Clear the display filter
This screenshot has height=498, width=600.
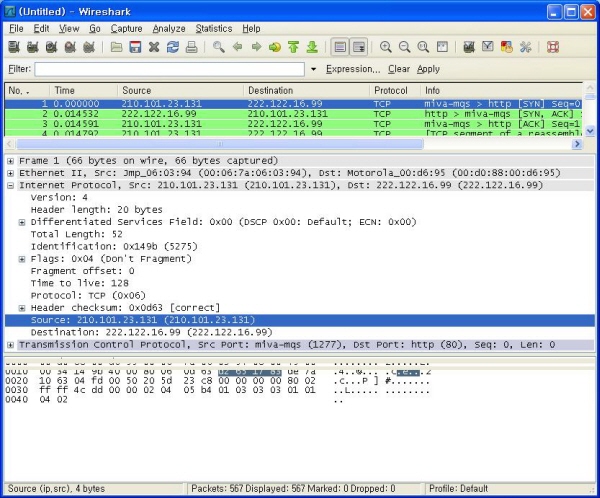(399, 69)
